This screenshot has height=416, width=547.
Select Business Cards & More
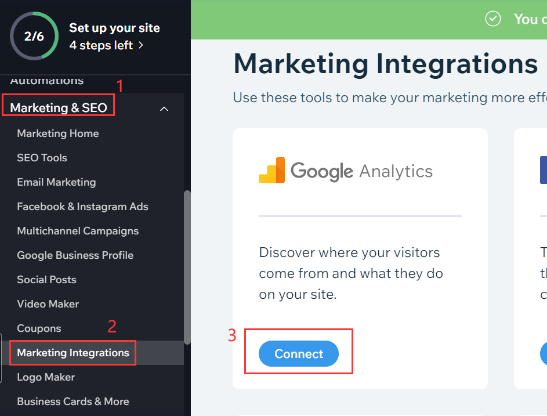click(x=73, y=401)
